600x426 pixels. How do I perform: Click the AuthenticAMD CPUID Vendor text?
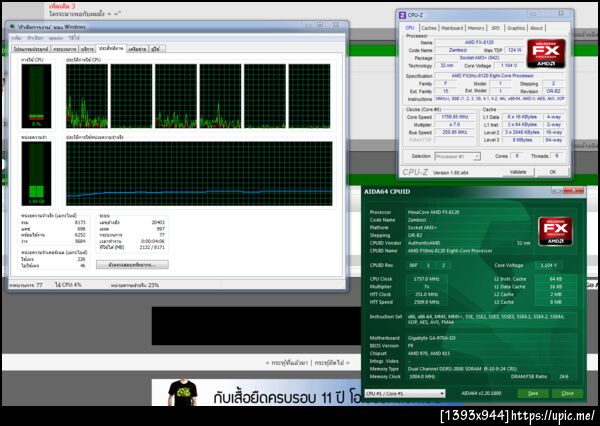(424, 243)
